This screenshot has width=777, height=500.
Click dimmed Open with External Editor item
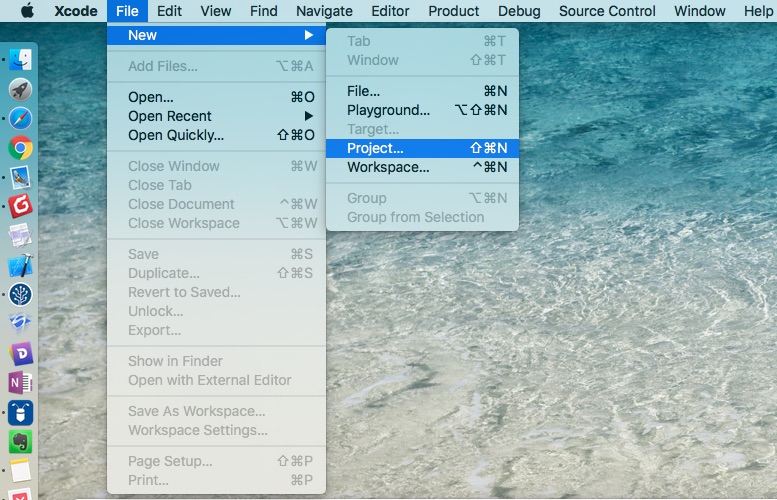coord(217,381)
